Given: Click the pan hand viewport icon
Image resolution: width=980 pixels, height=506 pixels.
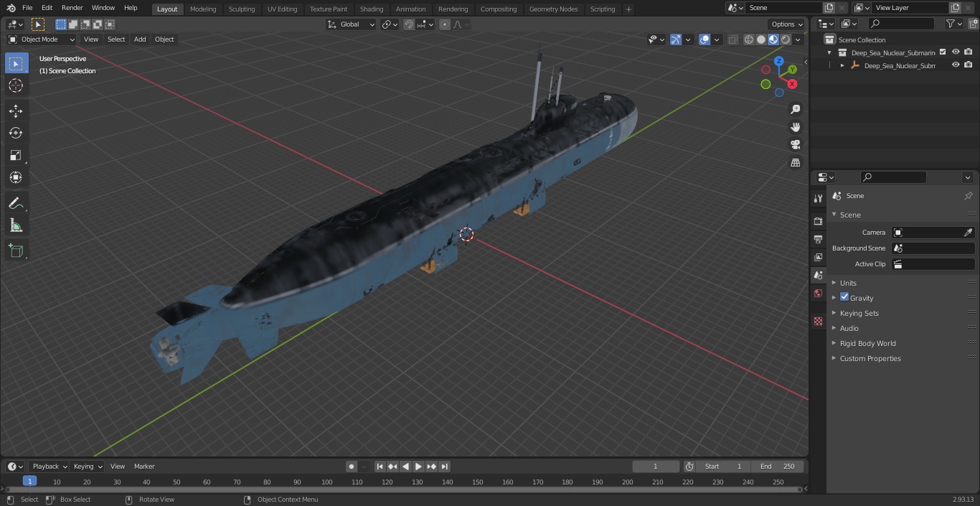Looking at the screenshot, I should (795, 127).
